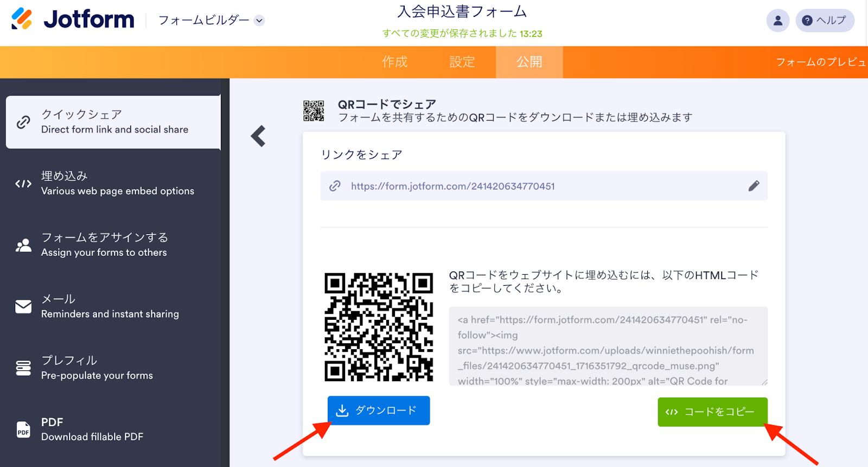Open プレフィル pre-populate section
Screen dimensions: 868x467
pos(113,368)
